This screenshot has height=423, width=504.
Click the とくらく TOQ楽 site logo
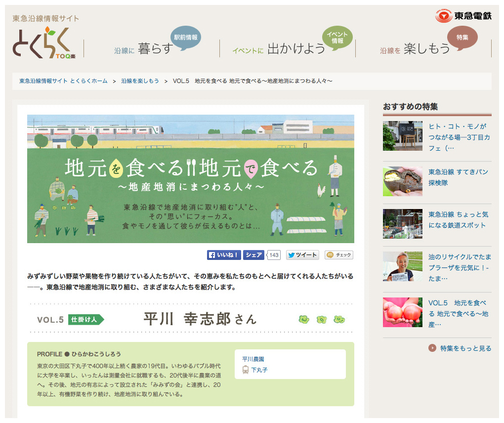coord(44,43)
